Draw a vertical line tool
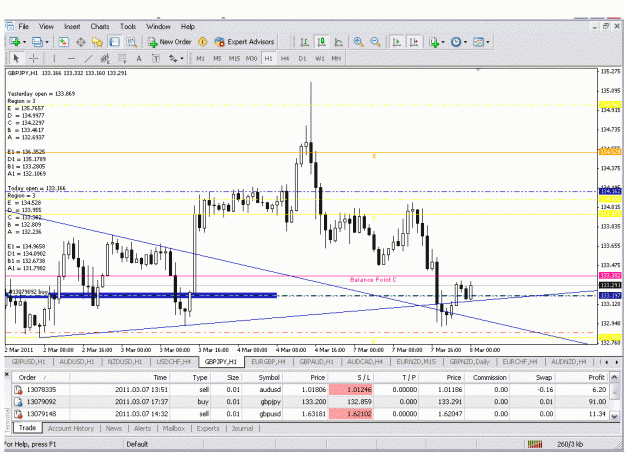This screenshot has height=452, width=625. point(54,59)
